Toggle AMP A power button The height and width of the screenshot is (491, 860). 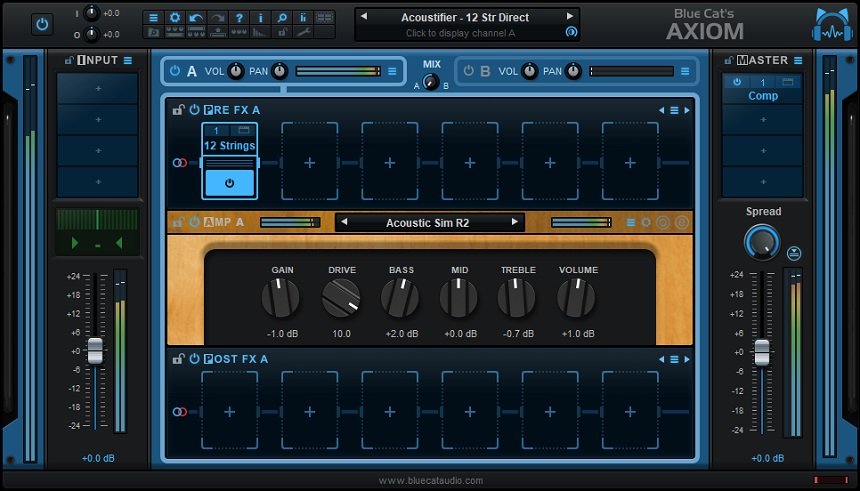194,222
